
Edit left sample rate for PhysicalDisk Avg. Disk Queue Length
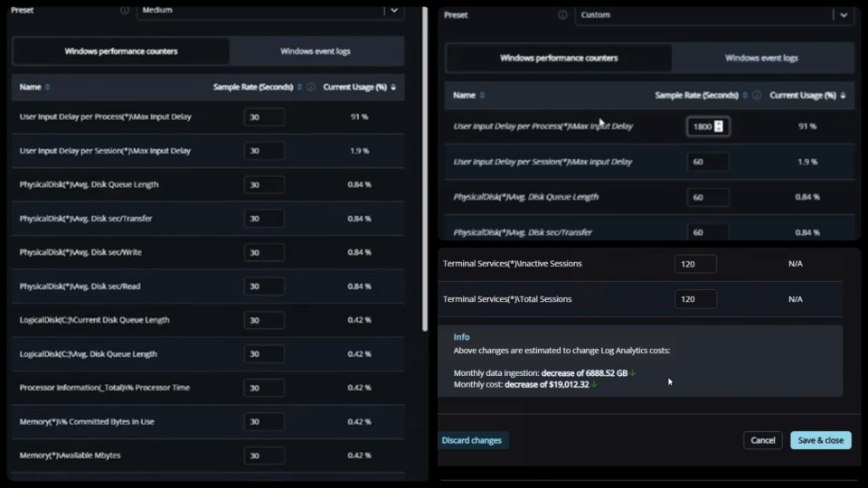(264, 184)
